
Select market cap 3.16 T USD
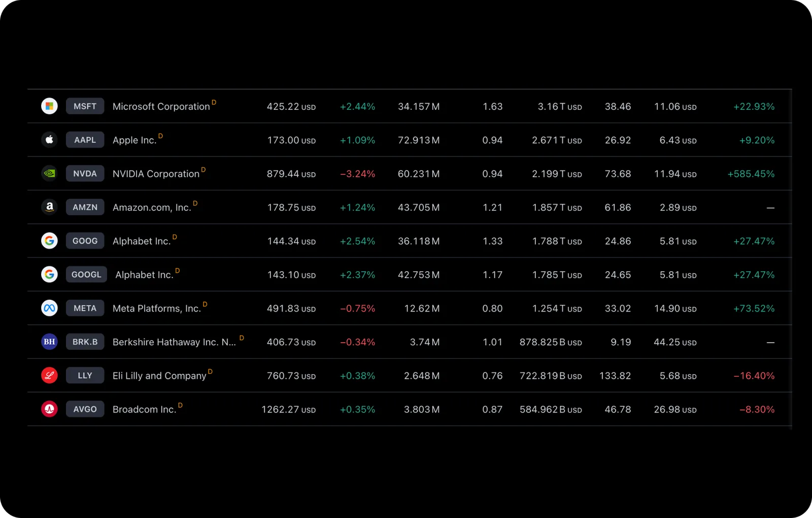[x=560, y=107]
